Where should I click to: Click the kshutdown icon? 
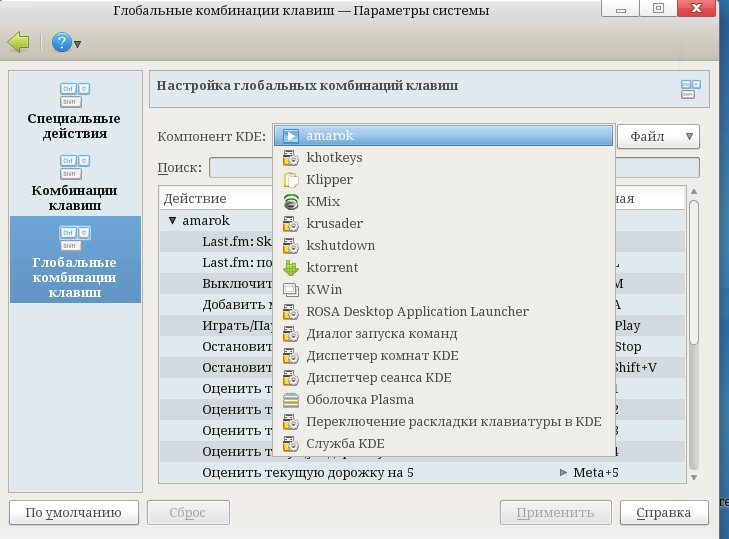[291, 246]
